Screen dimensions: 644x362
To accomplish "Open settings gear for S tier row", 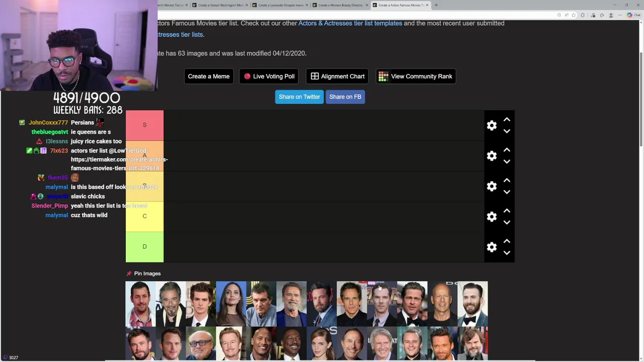I will point(492,125).
